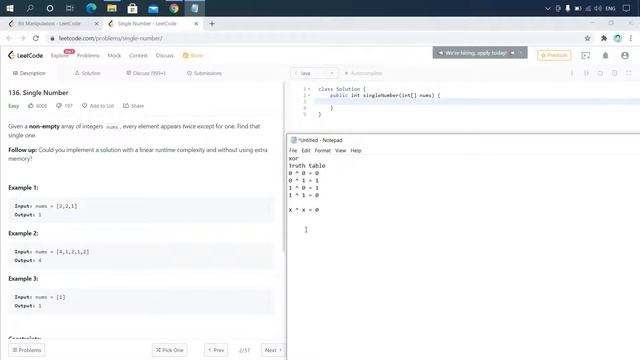This screenshot has height=360, width=640.
Task: Open the Java language dropdown
Action: coord(314,73)
